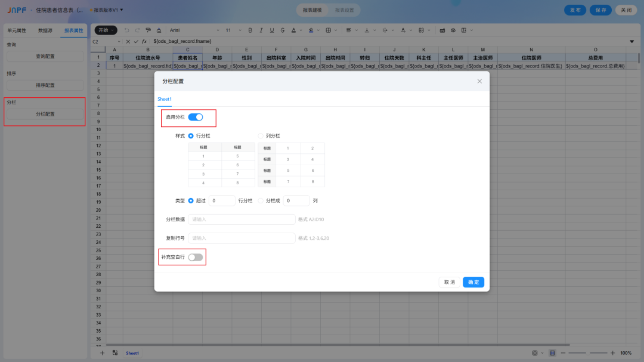644x362 pixels.
Task: Select the Sheet1 tab inside the dialog
Action: pyautogui.click(x=165, y=99)
